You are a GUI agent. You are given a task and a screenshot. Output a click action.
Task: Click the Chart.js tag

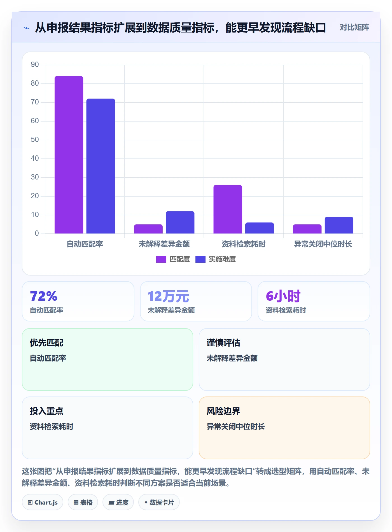tap(43, 502)
